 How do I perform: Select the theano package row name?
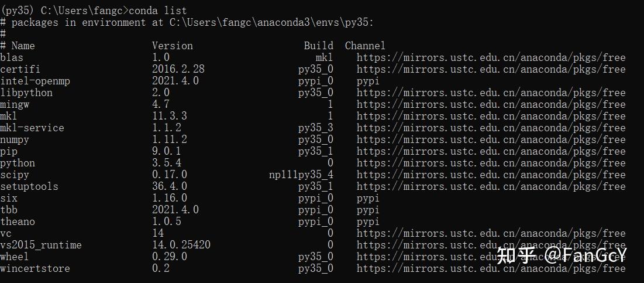pyautogui.click(x=17, y=221)
